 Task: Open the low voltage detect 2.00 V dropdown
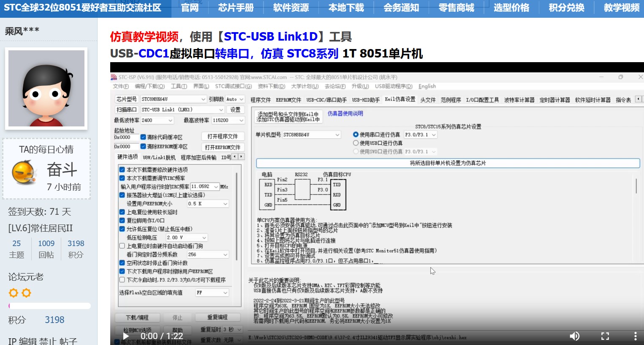[187, 237]
